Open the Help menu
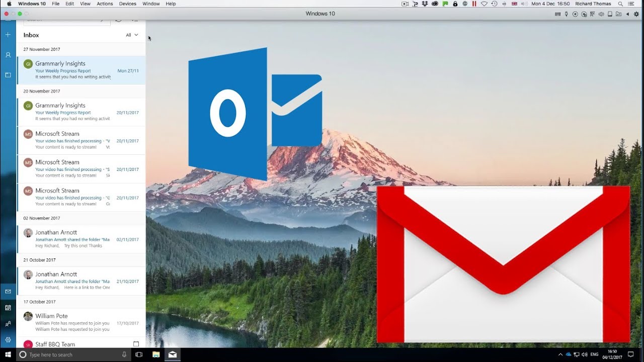The image size is (644, 362). (x=171, y=4)
